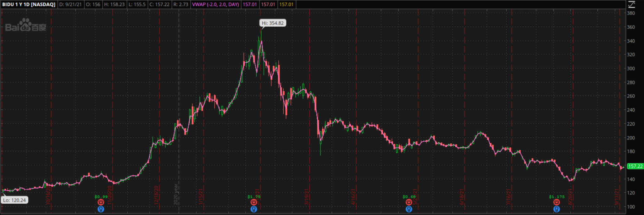Click the L: 155.5 low value
644x215 pixels.
[137, 4]
